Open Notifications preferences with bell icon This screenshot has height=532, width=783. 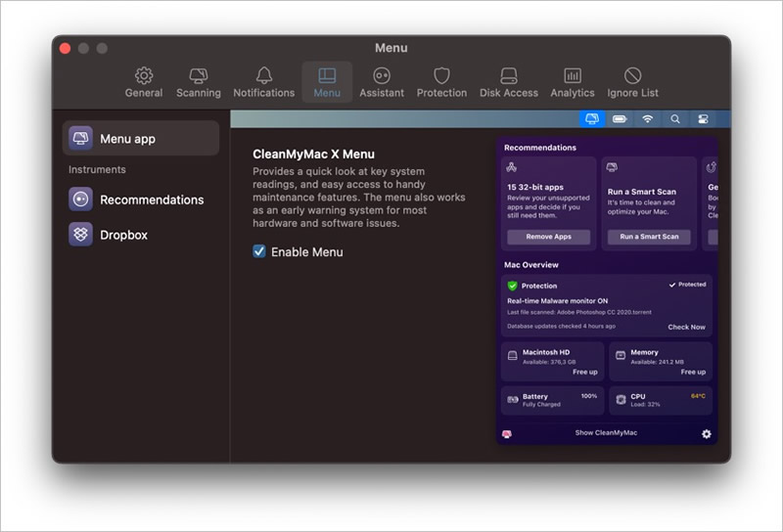[x=263, y=82]
